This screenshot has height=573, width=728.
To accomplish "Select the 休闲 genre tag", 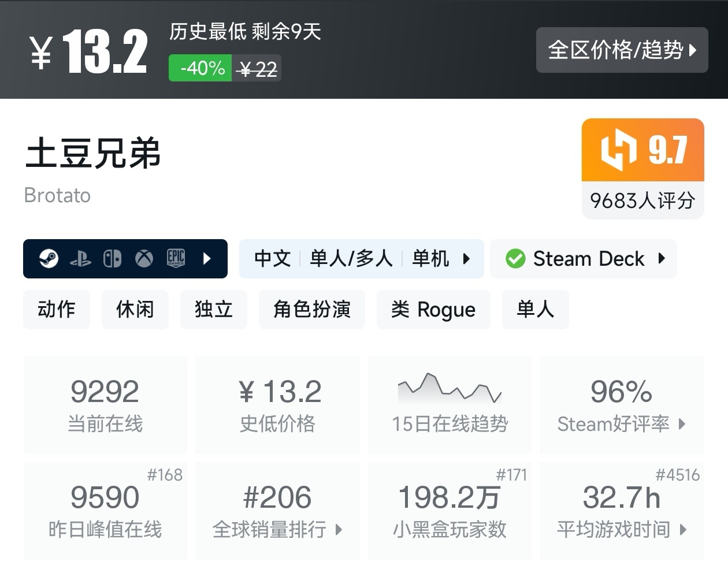I will pyautogui.click(x=135, y=310).
